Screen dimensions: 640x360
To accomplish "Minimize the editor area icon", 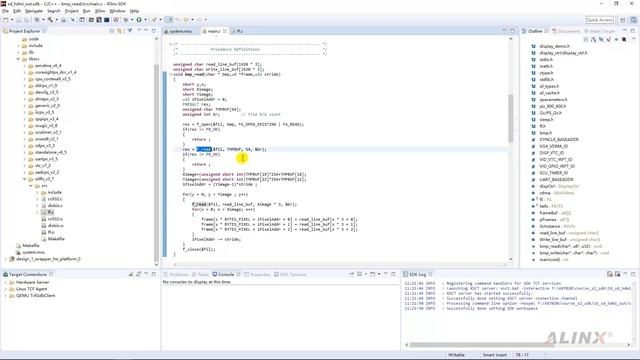I will (x=504, y=31).
